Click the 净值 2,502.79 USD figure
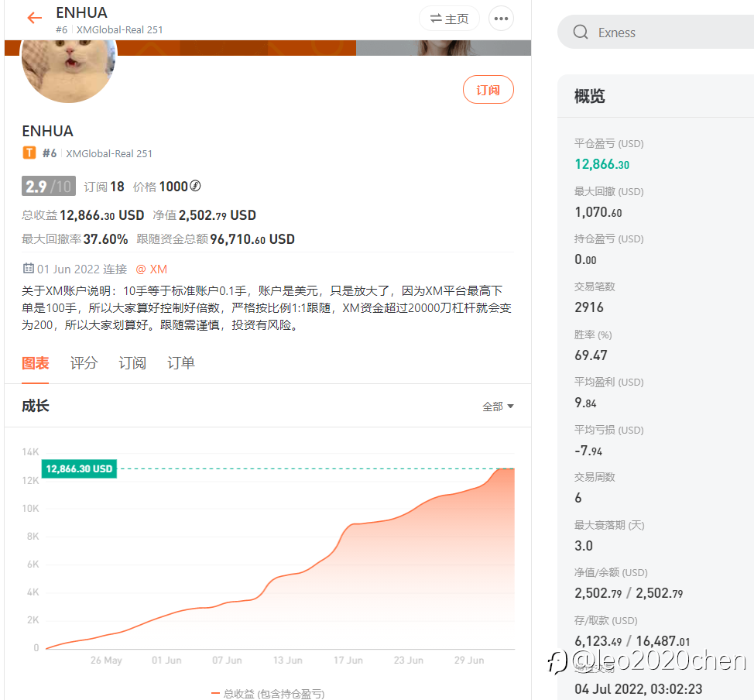This screenshot has width=754, height=700. [x=204, y=215]
